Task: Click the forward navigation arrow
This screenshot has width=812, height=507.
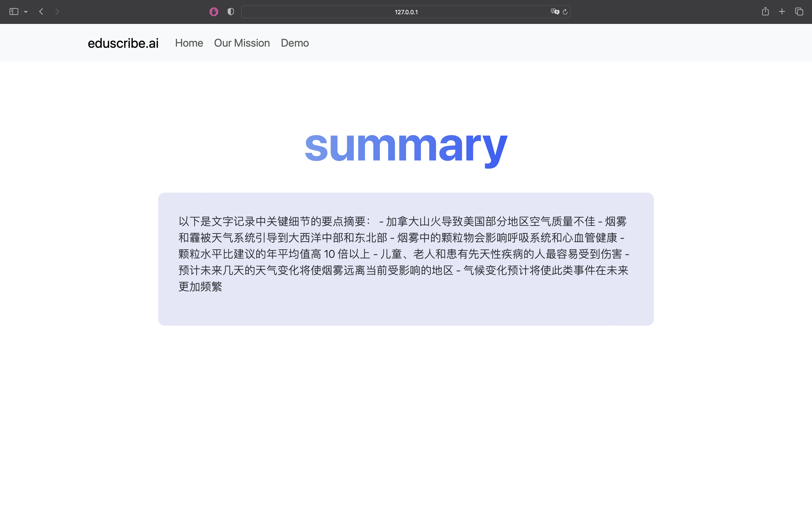Action: 57,12
